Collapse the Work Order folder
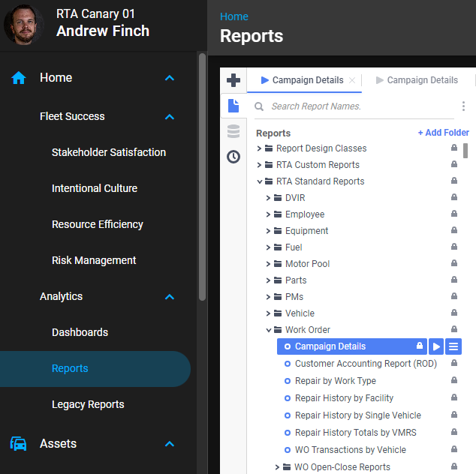Screen dimensions: 476x474 (x=268, y=330)
